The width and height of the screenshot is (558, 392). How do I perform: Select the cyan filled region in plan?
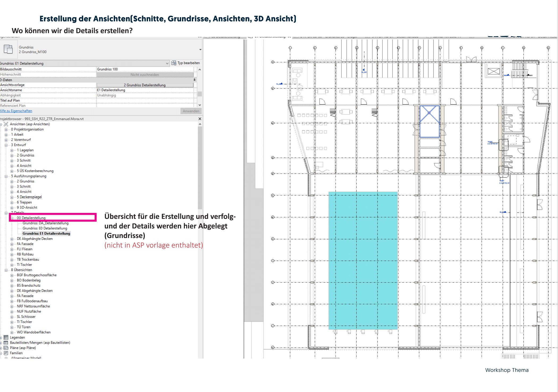(363, 260)
